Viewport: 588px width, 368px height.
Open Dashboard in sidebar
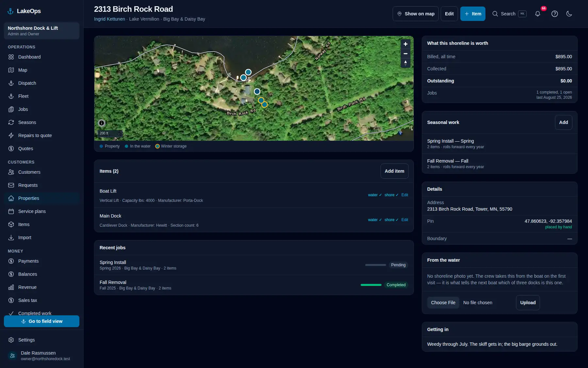pos(41,57)
